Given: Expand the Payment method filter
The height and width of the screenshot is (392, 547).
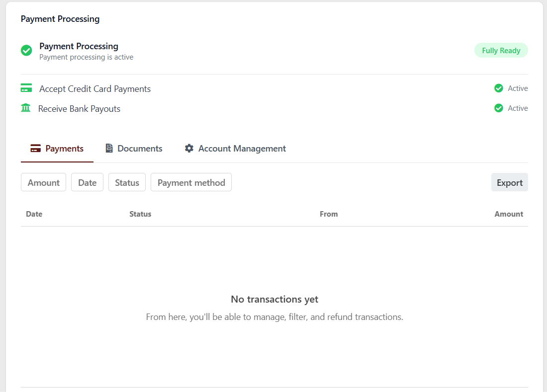Looking at the screenshot, I should coord(191,182).
